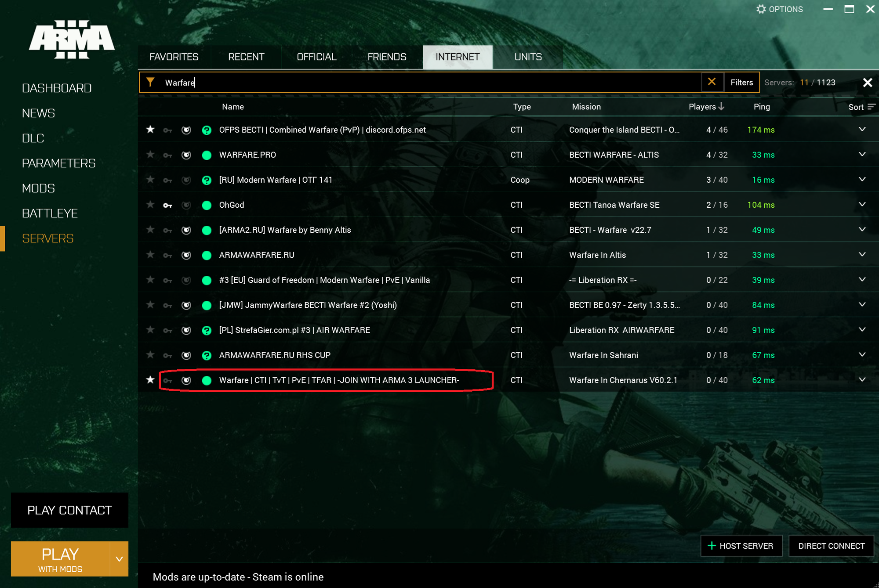Star the Guard of Freedom server
Image resolution: width=879 pixels, height=588 pixels.
pos(150,280)
